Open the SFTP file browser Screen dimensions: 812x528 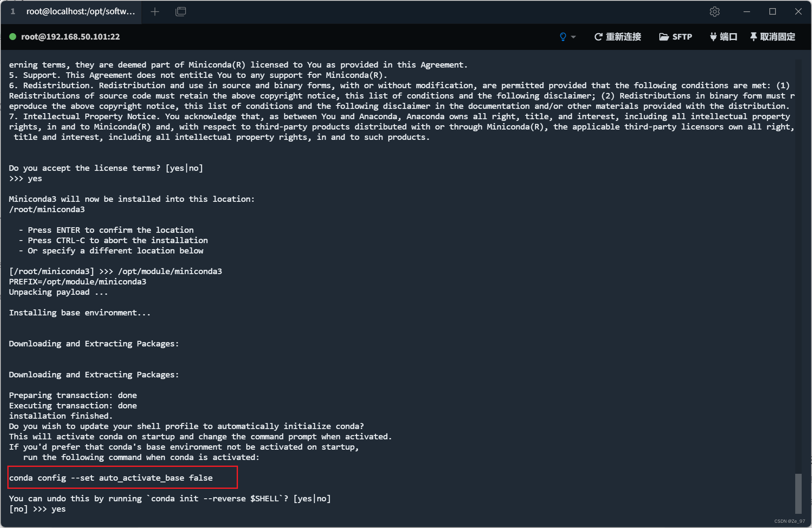tap(682, 37)
